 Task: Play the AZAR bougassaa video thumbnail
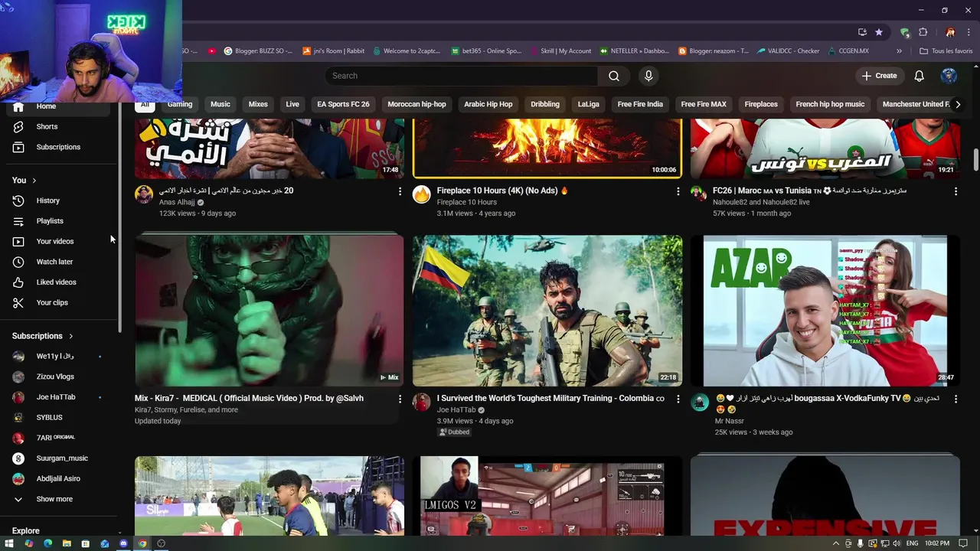[x=825, y=311]
